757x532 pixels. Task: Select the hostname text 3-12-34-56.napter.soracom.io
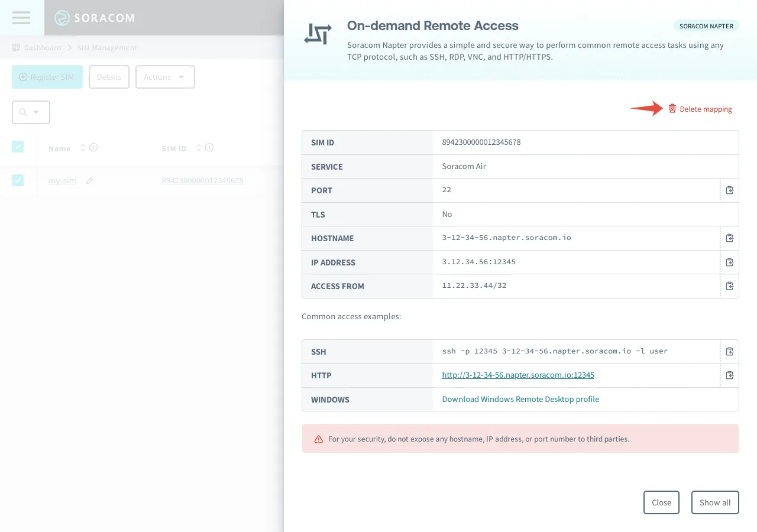click(x=506, y=238)
